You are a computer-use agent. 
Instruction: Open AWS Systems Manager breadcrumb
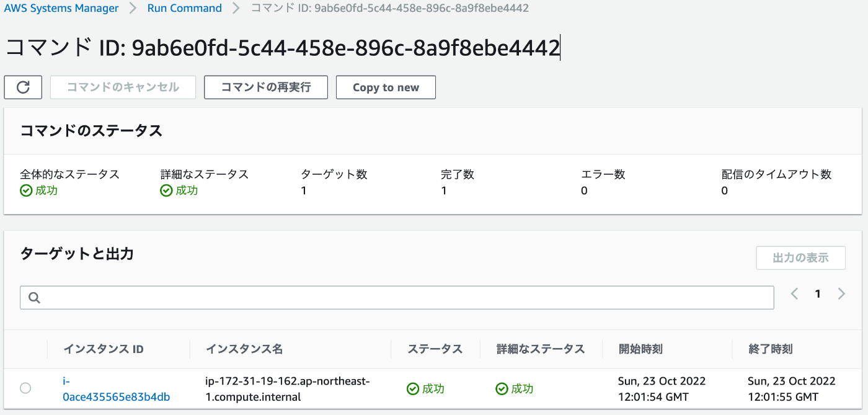61,8
